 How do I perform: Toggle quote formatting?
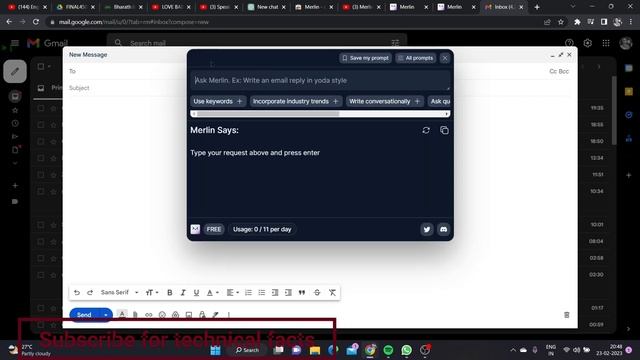302,293
